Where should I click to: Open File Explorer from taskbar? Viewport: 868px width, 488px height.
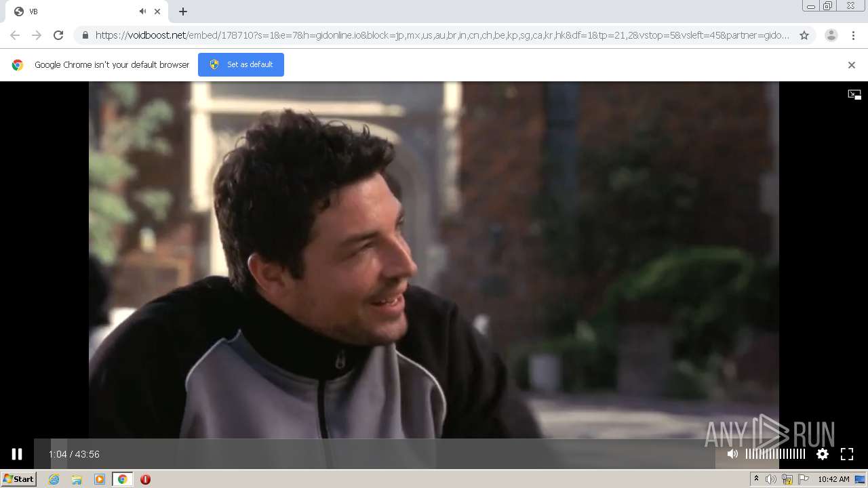click(77, 479)
